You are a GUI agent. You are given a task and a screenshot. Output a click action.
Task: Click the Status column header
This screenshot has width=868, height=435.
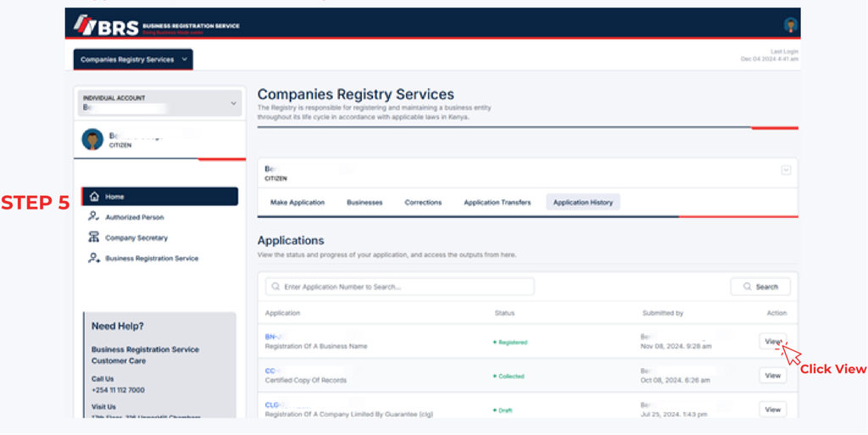(504, 313)
